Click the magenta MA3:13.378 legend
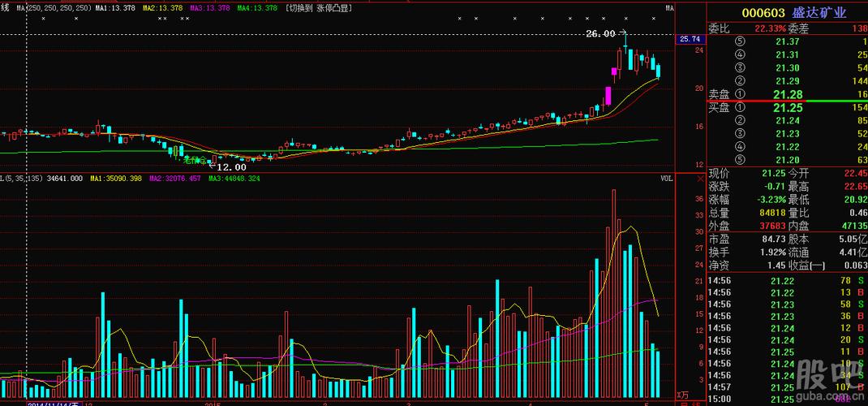The width and height of the screenshot is (868, 406). tap(210, 8)
